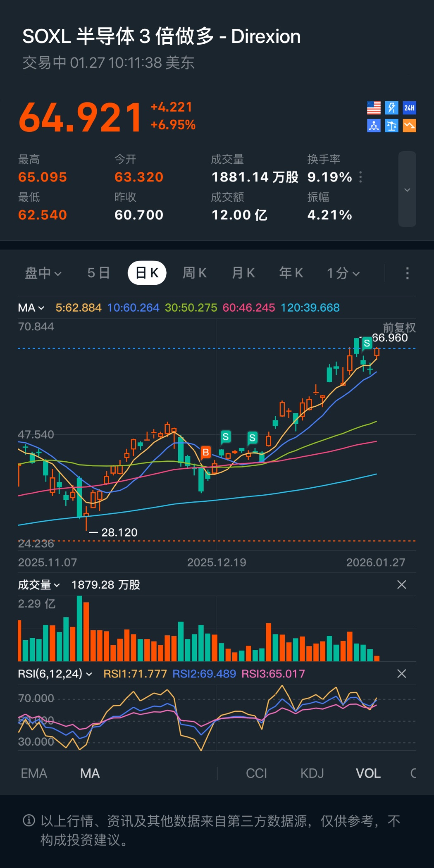Tap the info icon beside the disclaimer
The width and height of the screenshot is (434, 868).
(29, 820)
